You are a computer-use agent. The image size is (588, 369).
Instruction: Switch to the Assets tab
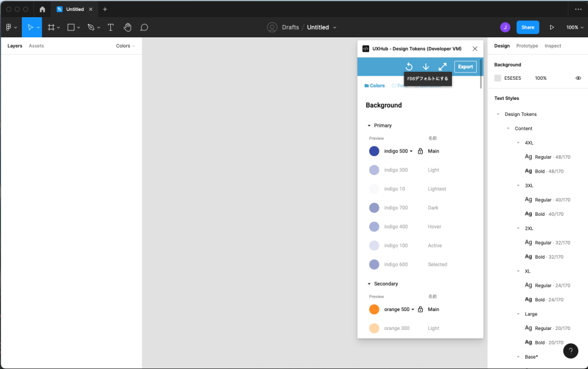36,46
